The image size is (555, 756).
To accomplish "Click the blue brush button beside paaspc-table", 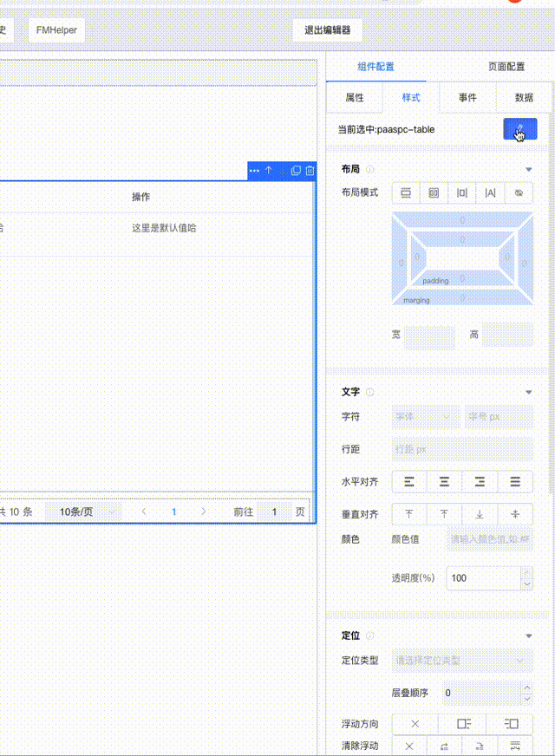I will (520, 129).
